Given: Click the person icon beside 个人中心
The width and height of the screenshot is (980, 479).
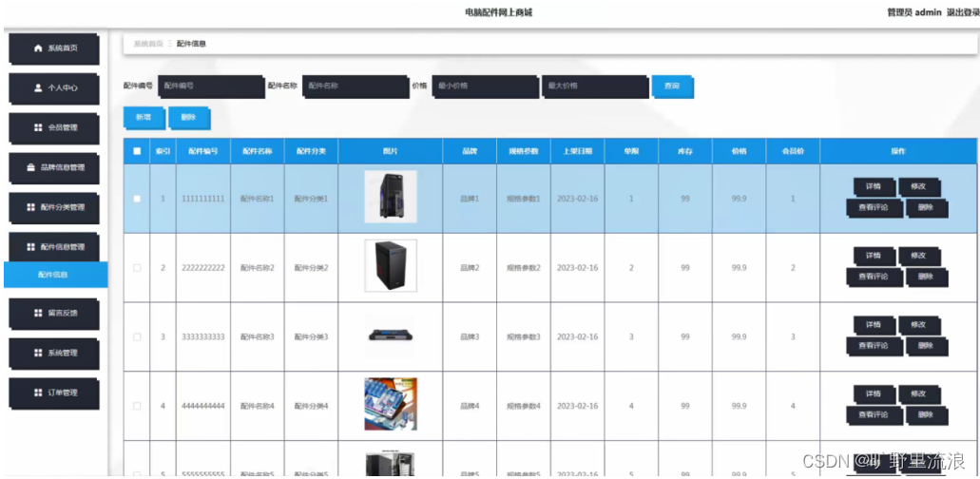Looking at the screenshot, I should pyautogui.click(x=38, y=88).
